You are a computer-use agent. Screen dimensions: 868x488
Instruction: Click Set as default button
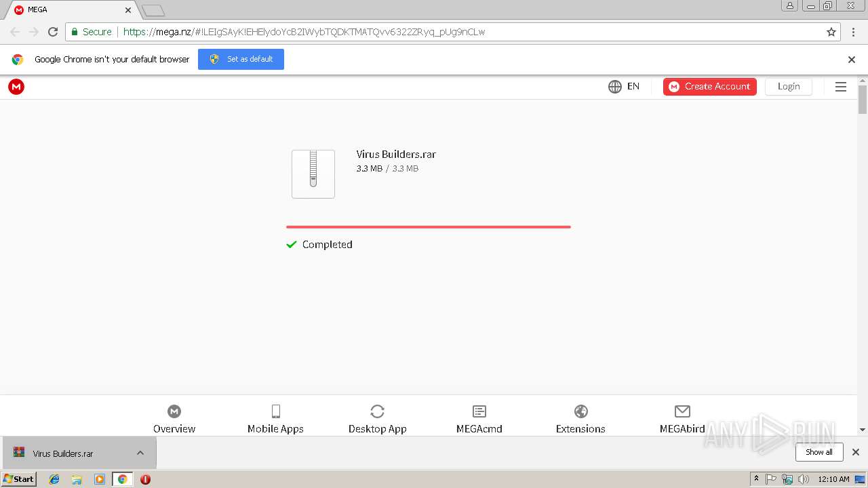click(x=241, y=59)
